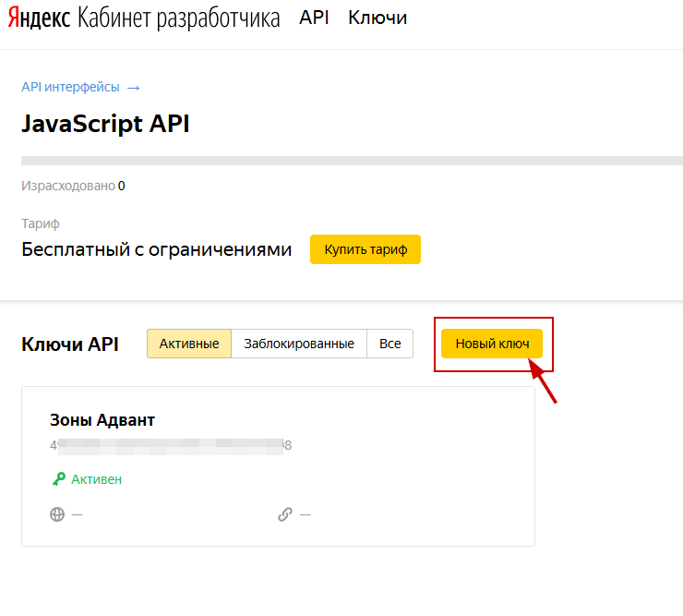This screenshot has width=683, height=616.
Task: Click the blurred API key value
Action: (171, 445)
